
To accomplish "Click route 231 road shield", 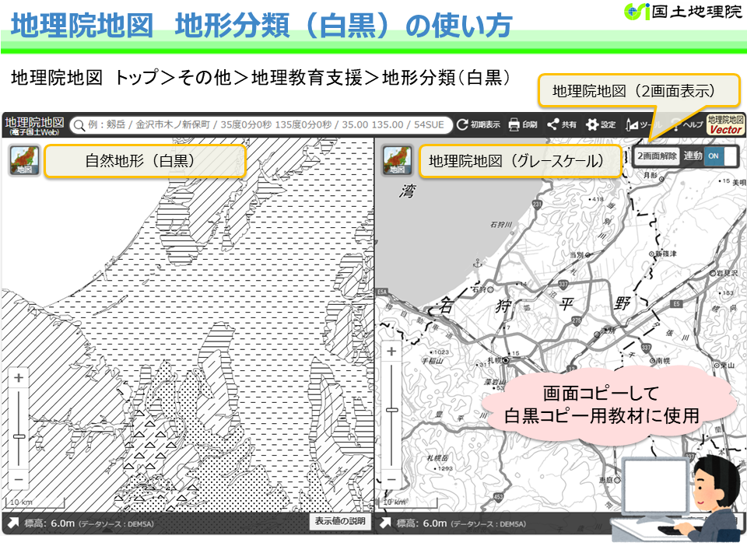I will (x=538, y=205).
